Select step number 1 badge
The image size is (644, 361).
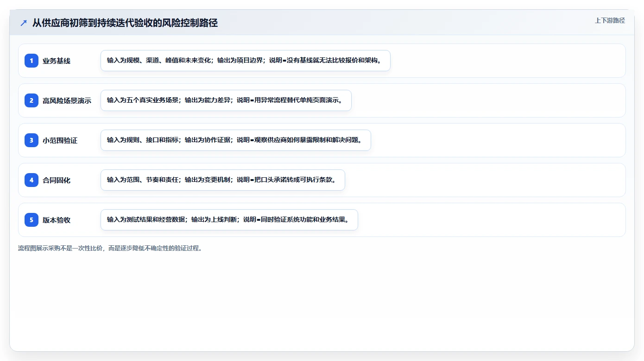click(32, 61)
